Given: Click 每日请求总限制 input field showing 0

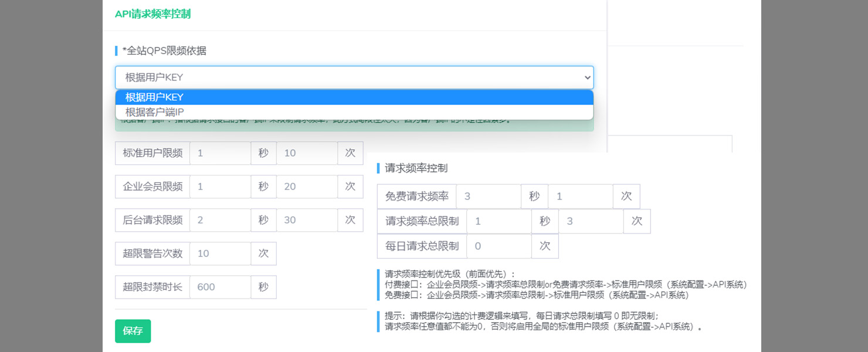Looking at the screenshot, I should pyautogui.click(x=499, y=246).
